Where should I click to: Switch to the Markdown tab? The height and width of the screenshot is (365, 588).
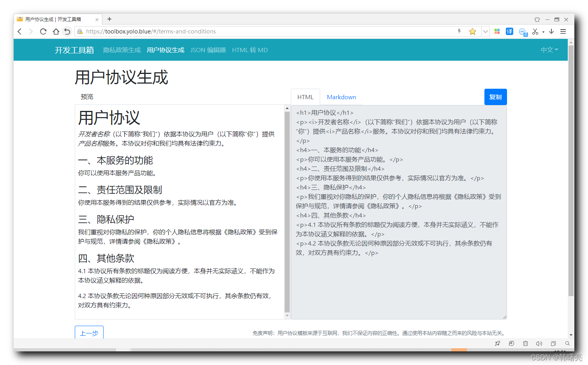tap(342, 97)
